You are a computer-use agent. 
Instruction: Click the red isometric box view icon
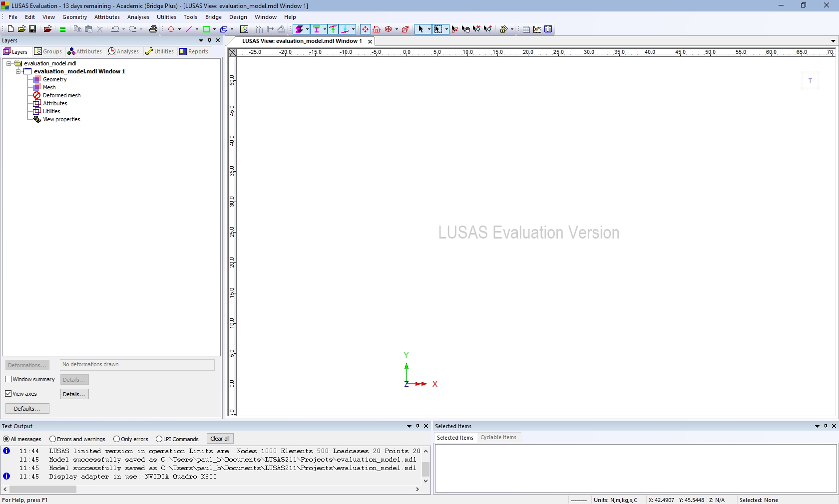[406, 29]
